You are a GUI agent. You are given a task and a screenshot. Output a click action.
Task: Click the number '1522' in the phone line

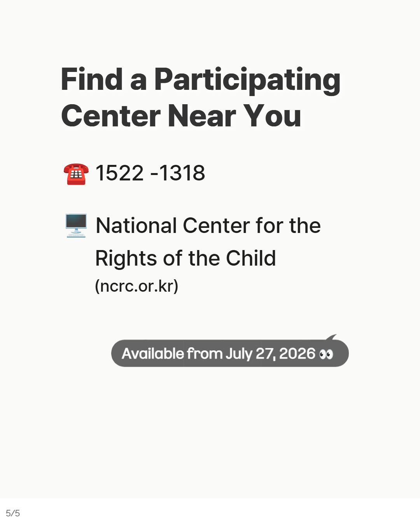pyautogui.click(x=119, y=173)
